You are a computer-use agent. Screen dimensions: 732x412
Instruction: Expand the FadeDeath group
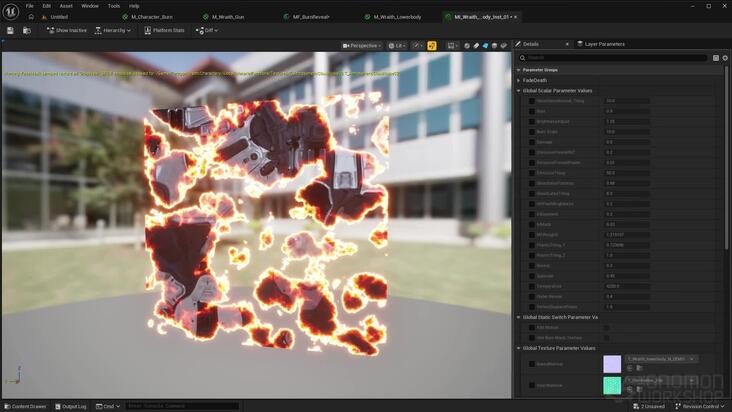[x=519, y=80]
